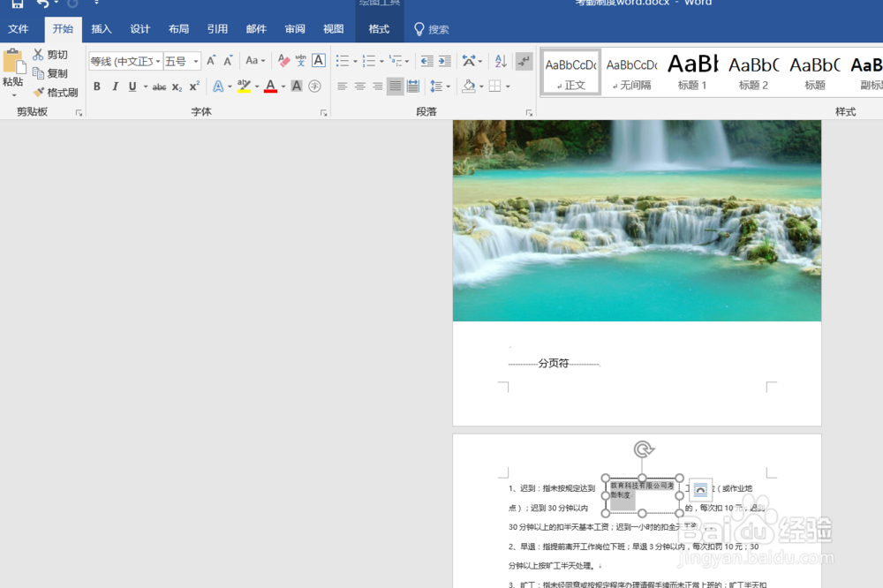Open the Change Case (Aa) dropdown
Viewport: 883px width, 588px height.
point(254,60)
